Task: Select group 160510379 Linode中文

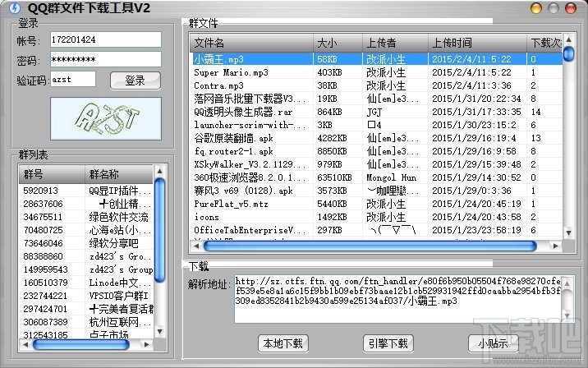Action: click(86, 283)
